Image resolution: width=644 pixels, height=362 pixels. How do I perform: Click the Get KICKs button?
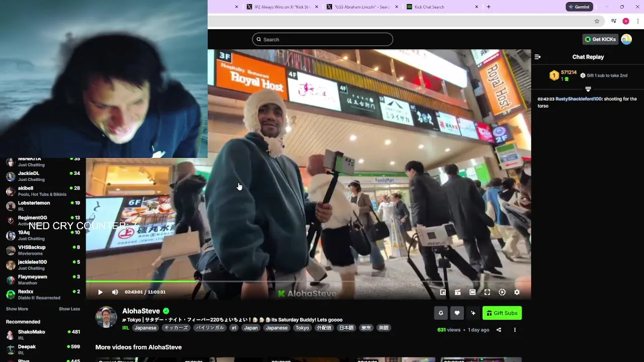[x=600, y=39]
